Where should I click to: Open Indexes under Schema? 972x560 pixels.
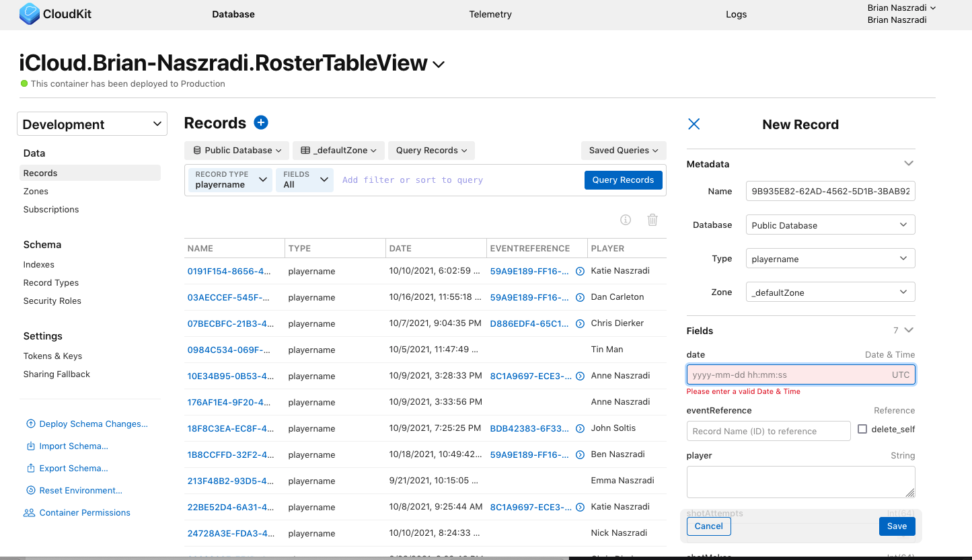(x=39, y=264)
